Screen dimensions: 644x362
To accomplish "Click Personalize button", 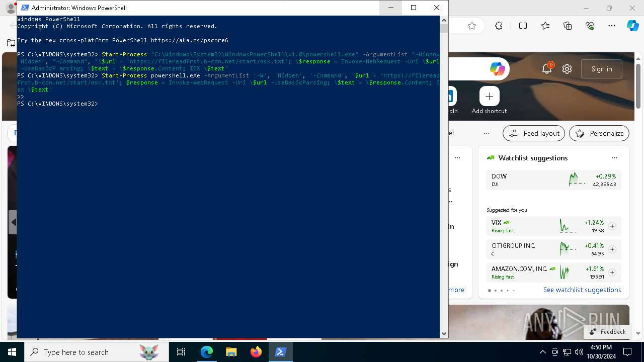I will 599,133.
